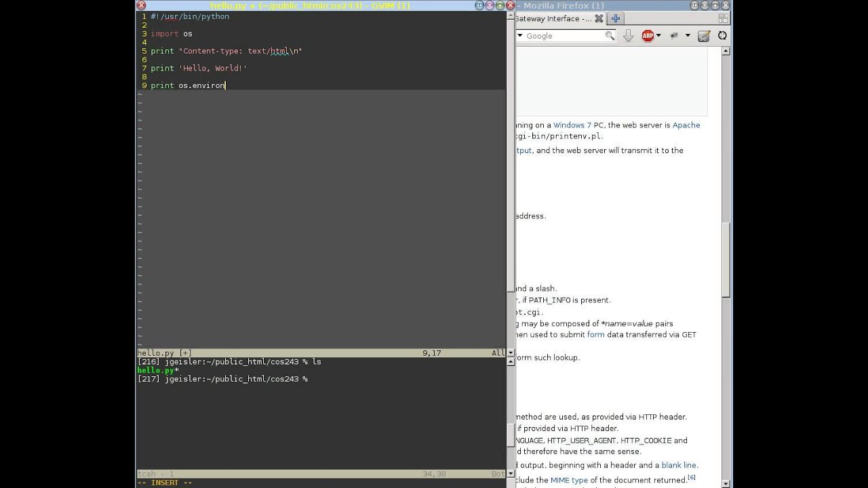
Task: Click the bug icon in Firefox toolbar
Action: (x=675, y=36)
